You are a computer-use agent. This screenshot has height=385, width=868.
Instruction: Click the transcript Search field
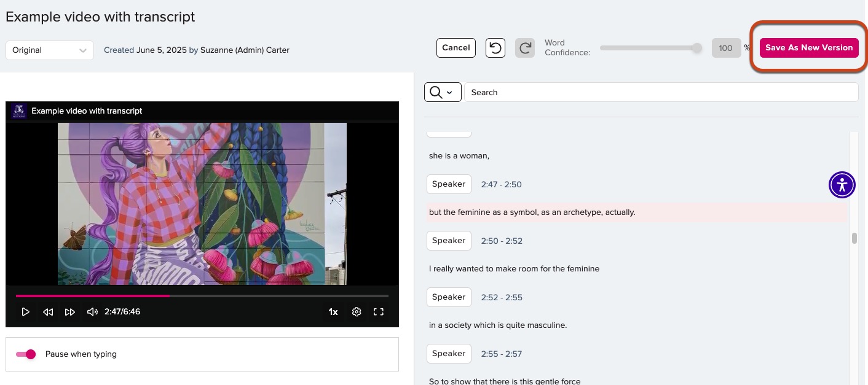tap(661, 92)
